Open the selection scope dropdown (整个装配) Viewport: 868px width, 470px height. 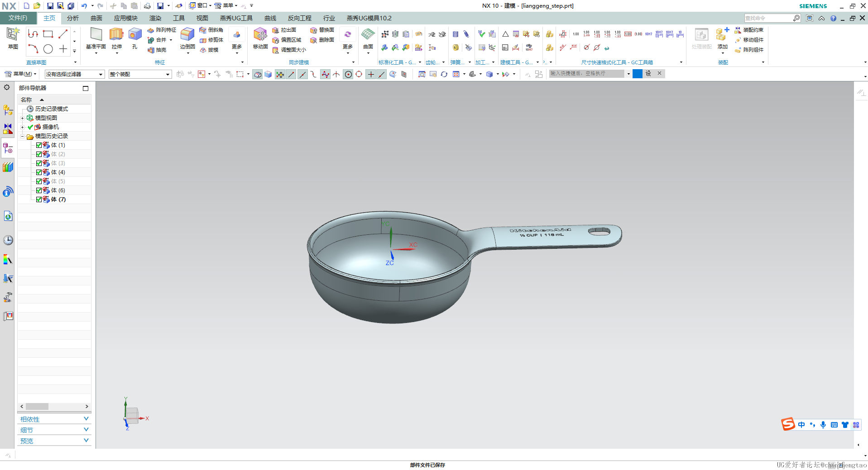[140, 74]
